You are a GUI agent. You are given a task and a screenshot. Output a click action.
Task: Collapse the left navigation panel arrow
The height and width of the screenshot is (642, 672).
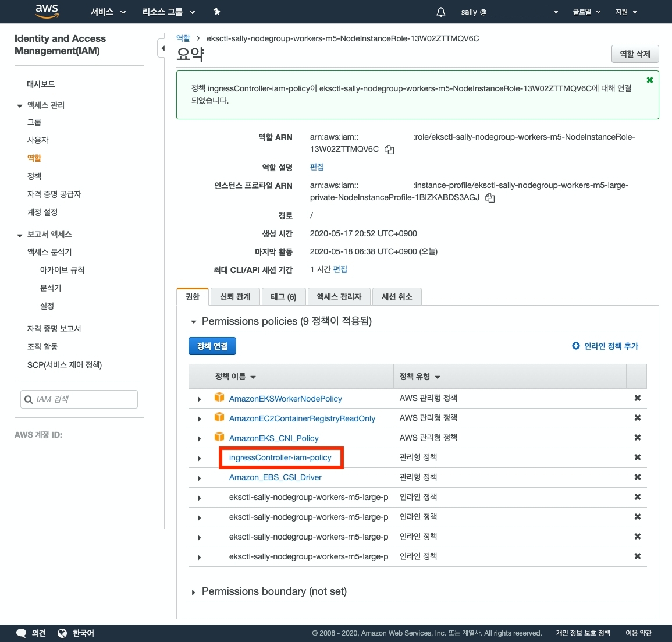163,49
